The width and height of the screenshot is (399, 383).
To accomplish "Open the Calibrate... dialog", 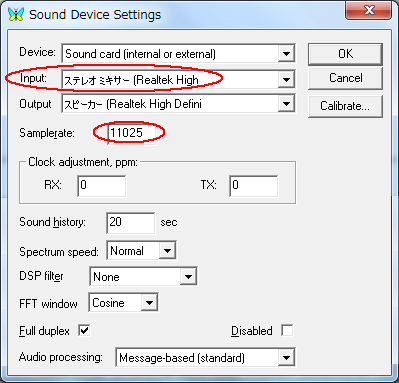I will coord(345,106).
